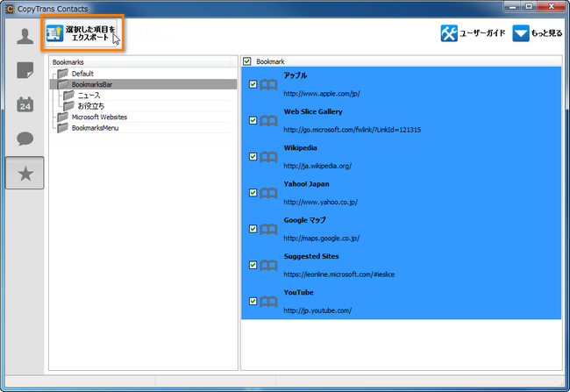Open the ユーザーガイド user guide
The height and width of the screenshot is (392, 570).
pos(473,33)
